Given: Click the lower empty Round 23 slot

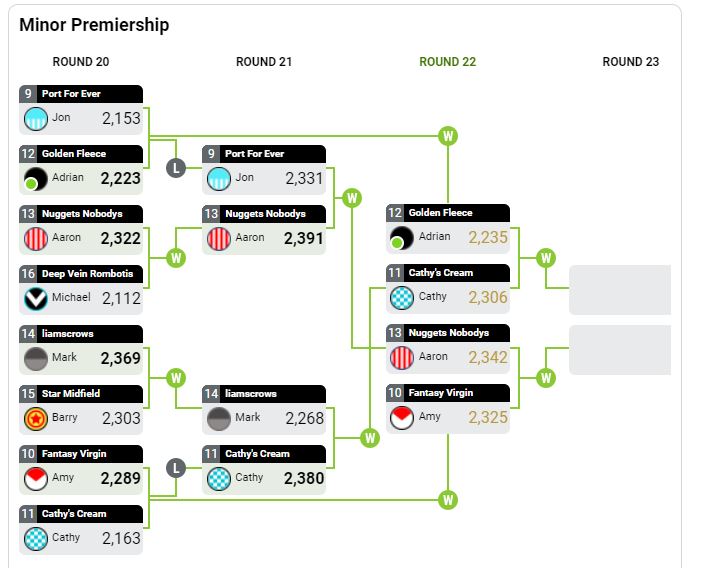Looking at the screenshot, I should point(620,350).
